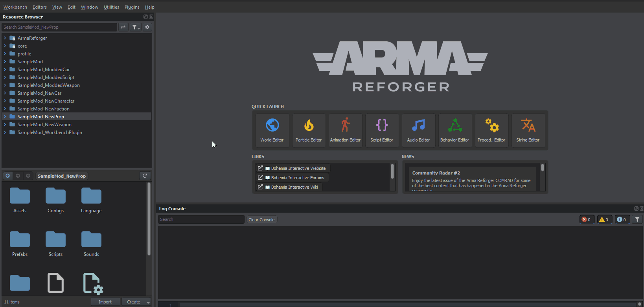Focus the Resource Browser search field
The image size is (644, 307).
coord(59,27)
